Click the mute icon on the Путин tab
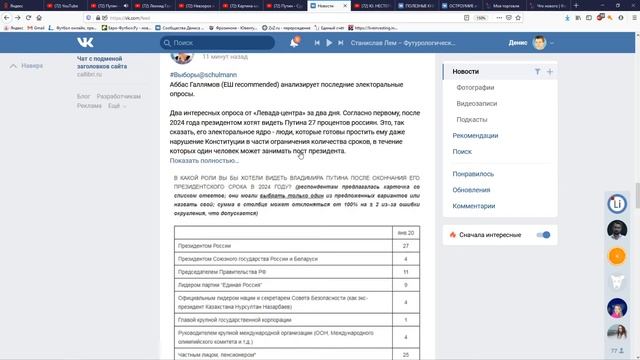This screenshot has width=640, height=360. [x=125, y=6]
